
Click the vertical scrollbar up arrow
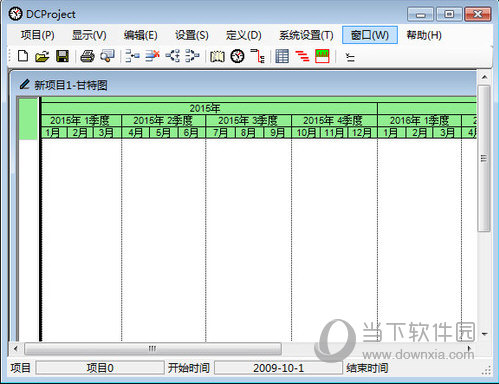[x=484, y=77]
